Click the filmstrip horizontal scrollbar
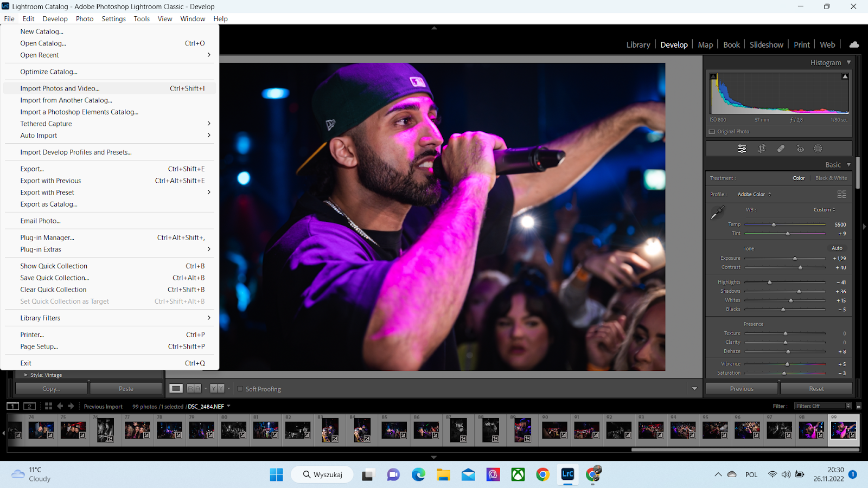 tap(745, 450)
